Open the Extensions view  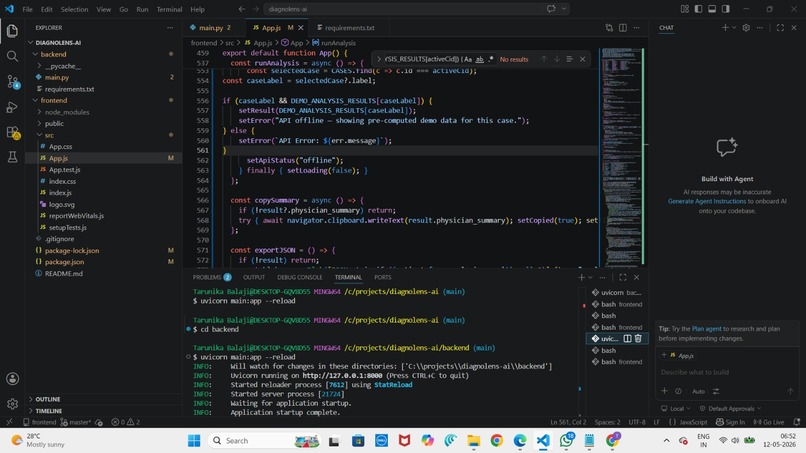[x=12, y=132]
